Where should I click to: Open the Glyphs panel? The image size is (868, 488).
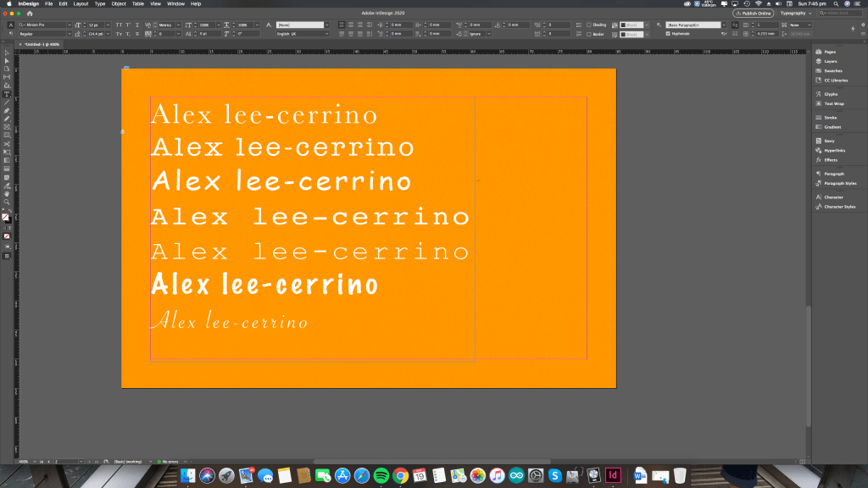(x=831, y=94)
